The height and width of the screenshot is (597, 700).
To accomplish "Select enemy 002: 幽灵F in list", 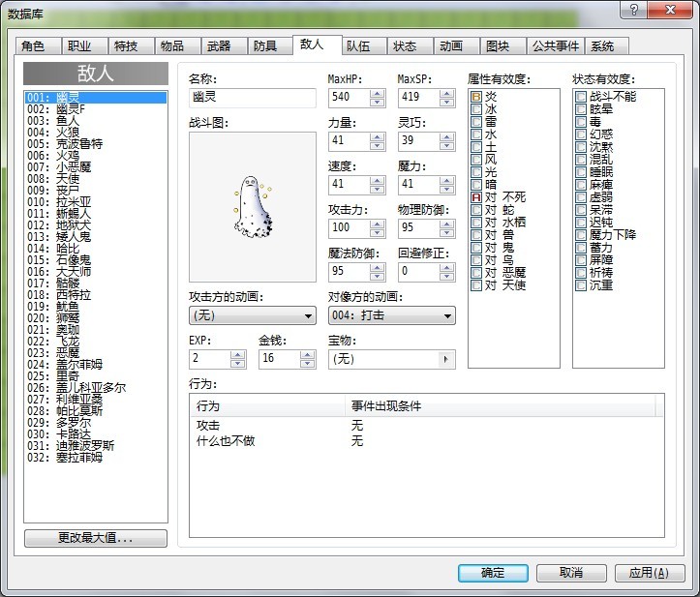I will [x=96, y=109].
